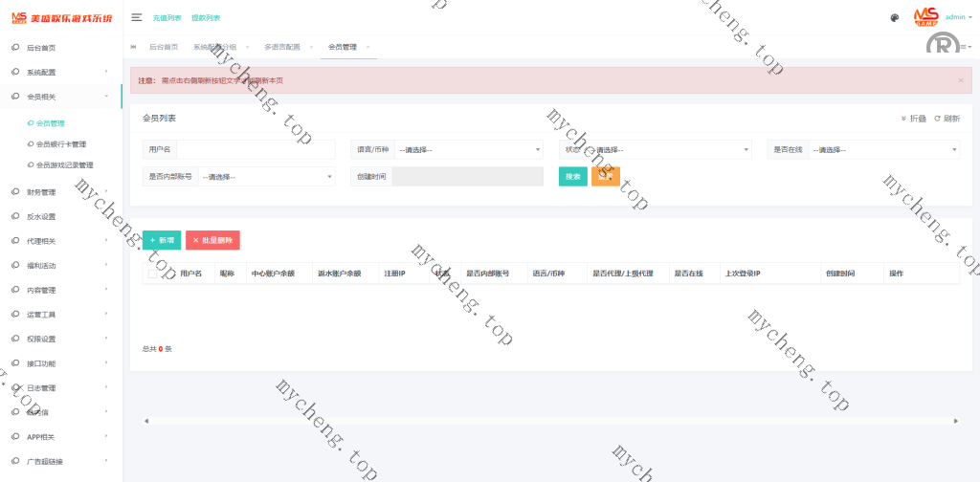Open the 是否内部账号 dropdown

[x=266, y=176]
